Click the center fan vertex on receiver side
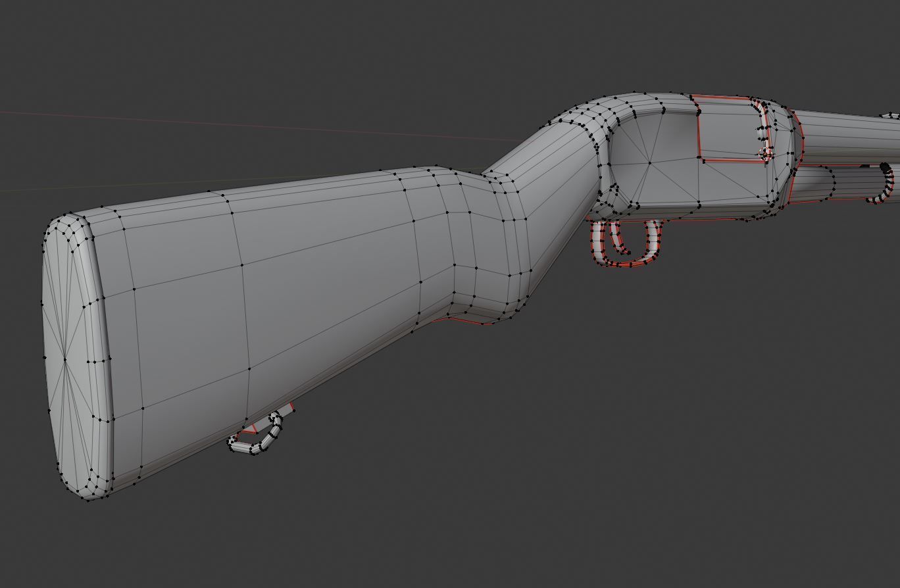Image resolution: width=900 pixels, height=588 pixels. (649, 162)
